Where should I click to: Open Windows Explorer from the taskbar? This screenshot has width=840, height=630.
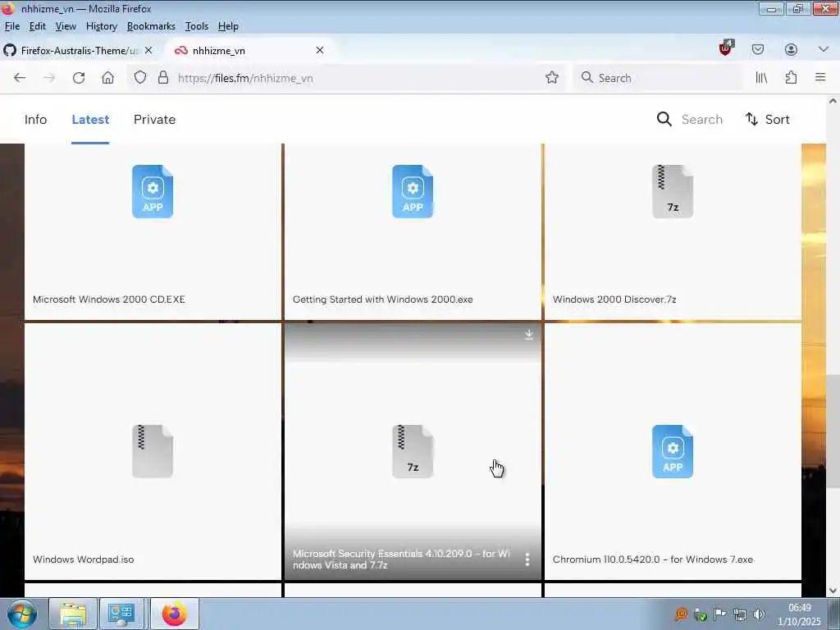click(73, 614)
